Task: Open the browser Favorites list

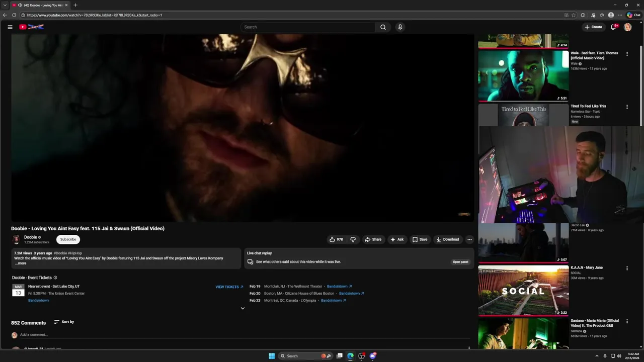Action: pos(602,15)
